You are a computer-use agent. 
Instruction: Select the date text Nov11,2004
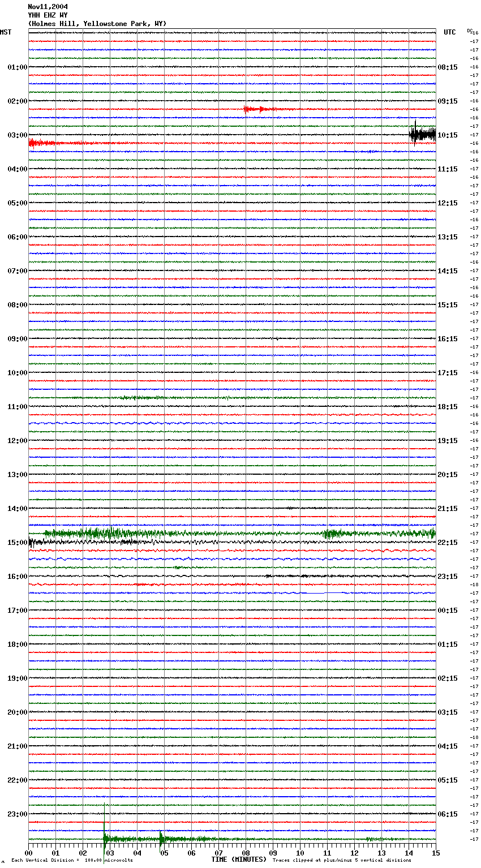pyautogui.click(x=48, y=7)
